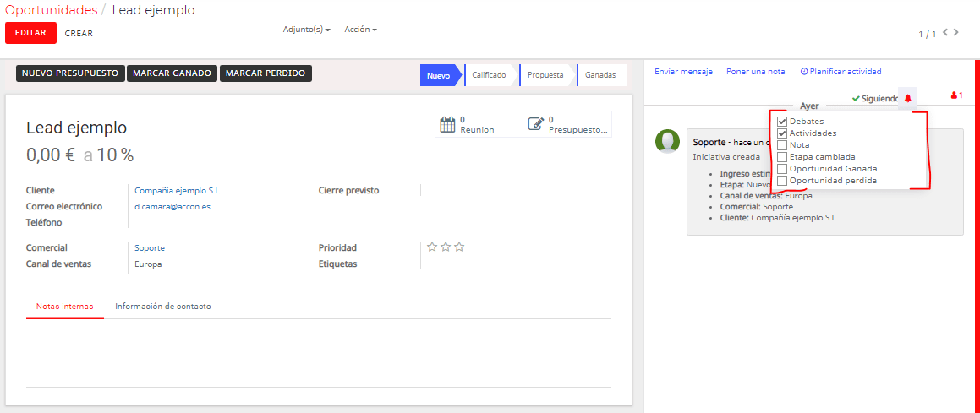Open client Compañía ejemplo S.L. link
Screen dimensions: 980x413
tap(178, 190)
